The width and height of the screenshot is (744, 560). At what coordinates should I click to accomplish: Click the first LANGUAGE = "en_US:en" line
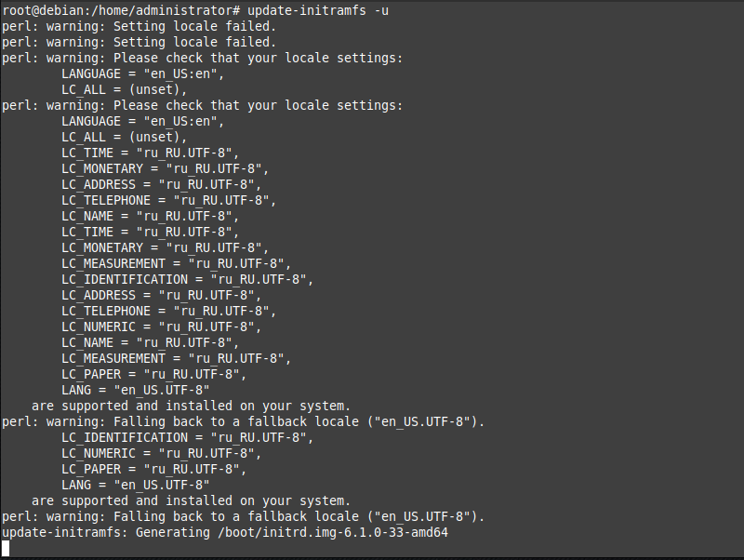142,73
